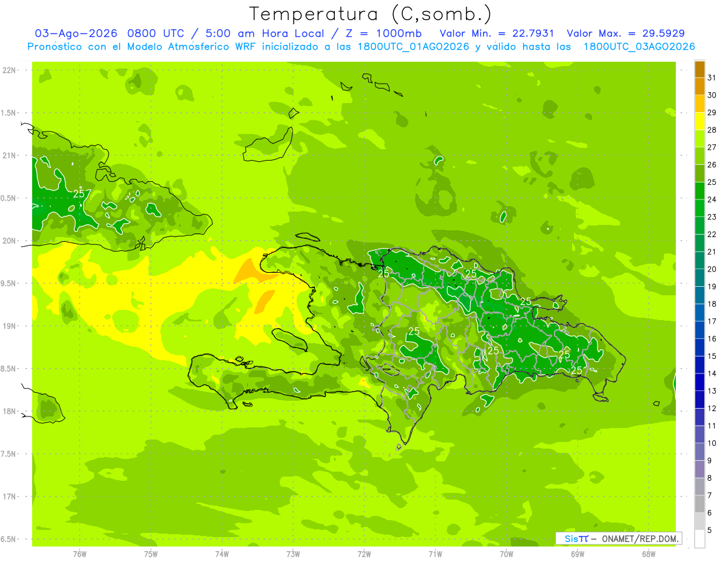Click the legend color band between 30 and 31

[699, 87]
